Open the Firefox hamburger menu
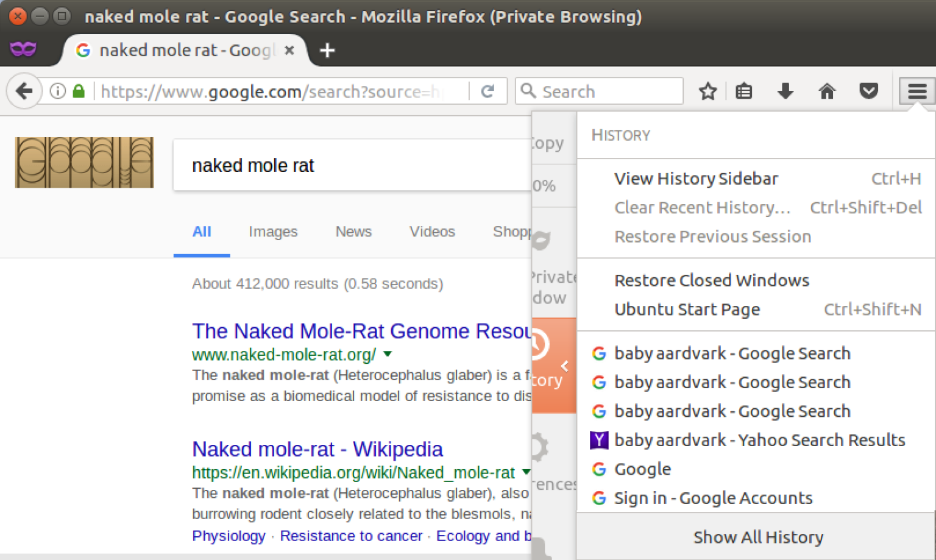936x560 pixels. pyautogui.click(x=916, y=91)
